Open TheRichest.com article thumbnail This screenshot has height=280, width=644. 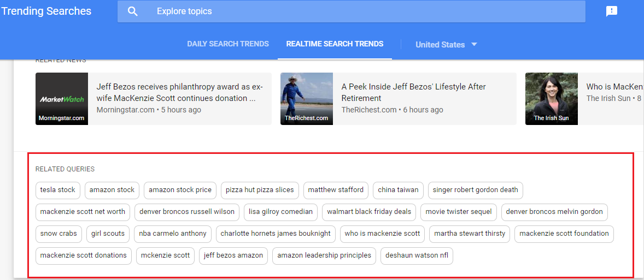pyautogui.click(x=307, y=99)
